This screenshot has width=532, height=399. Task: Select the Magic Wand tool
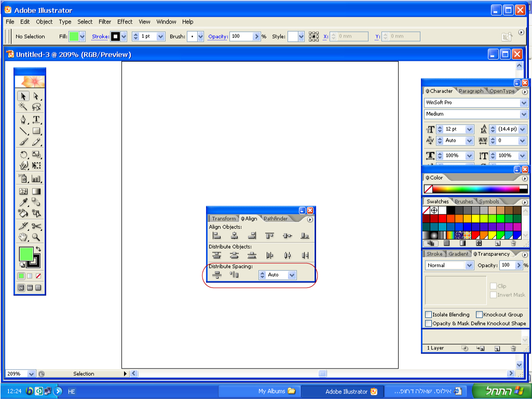tap(23, 107)
